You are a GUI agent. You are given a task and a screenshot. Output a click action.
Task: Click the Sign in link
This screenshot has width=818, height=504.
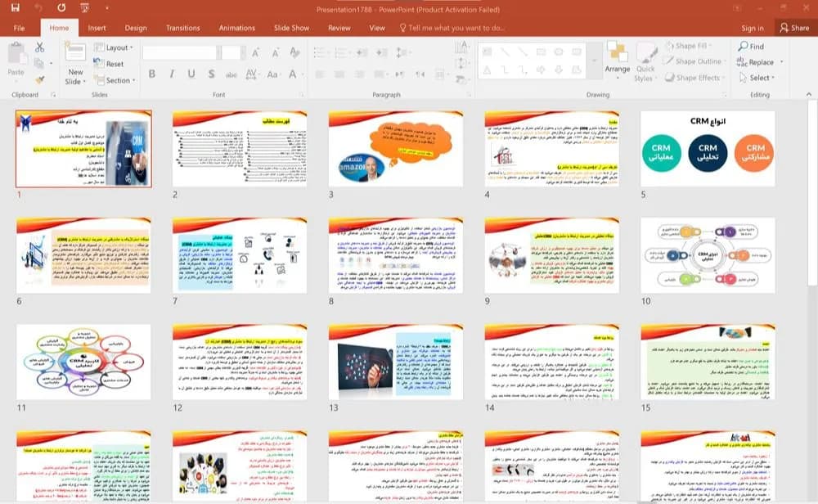(x=753, y=28)
